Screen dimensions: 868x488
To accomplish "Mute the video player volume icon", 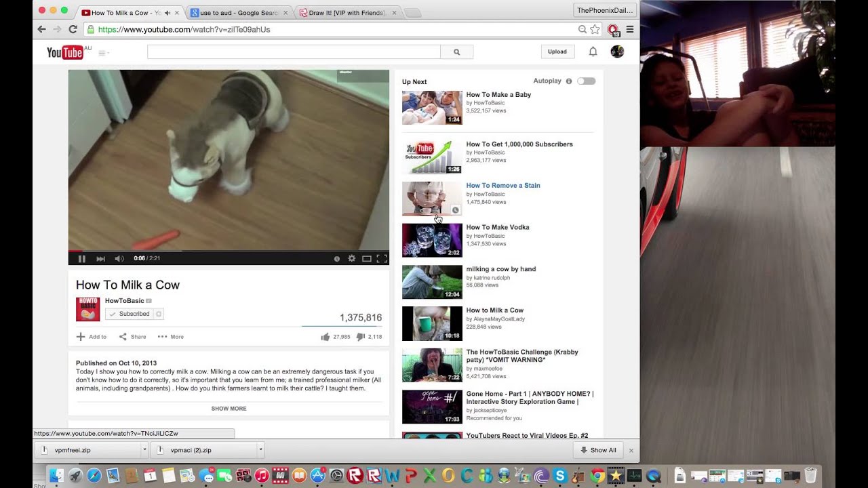I will click(x=119, y=258).
